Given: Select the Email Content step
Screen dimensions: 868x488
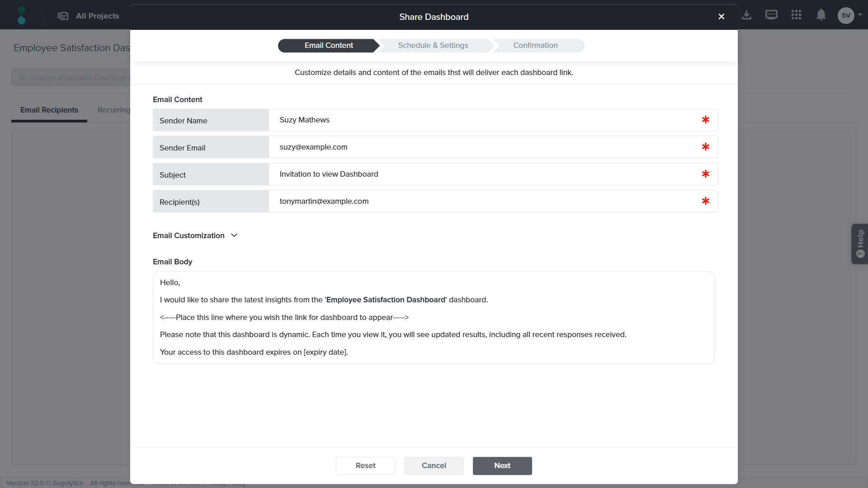Looking at the screenshot, I should pyautogui.click(x=329, y=46).
